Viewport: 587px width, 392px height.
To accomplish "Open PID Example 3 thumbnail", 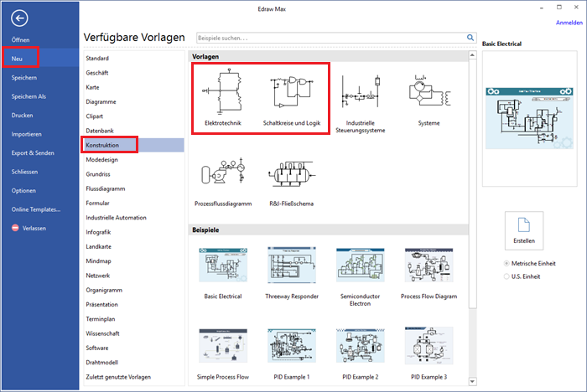I will pyautogui.click(x=429, y=346).
